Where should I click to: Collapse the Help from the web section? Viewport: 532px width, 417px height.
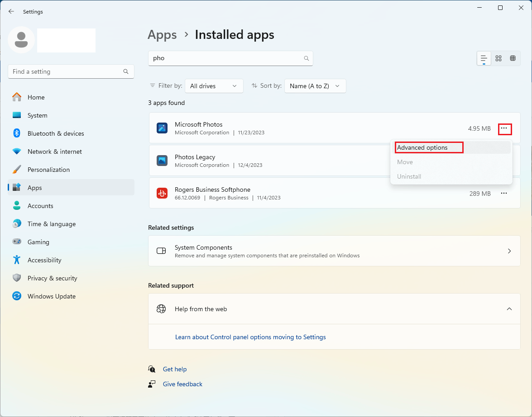click(509, 309)
